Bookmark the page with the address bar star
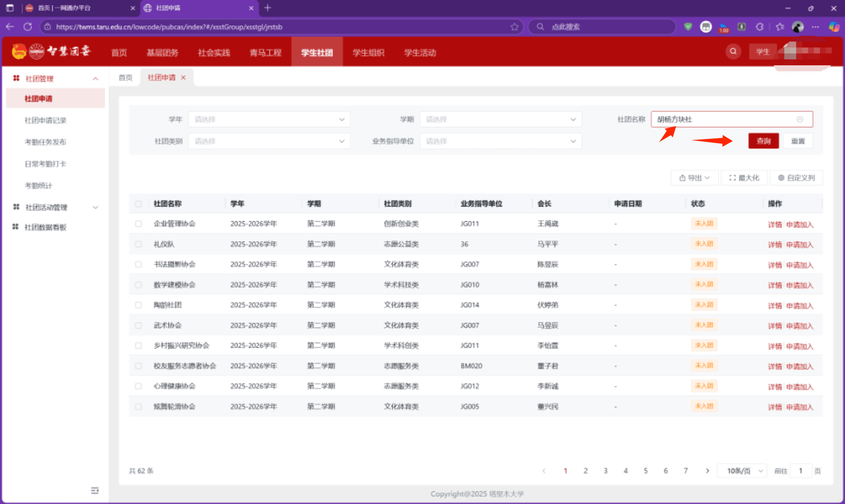Viewport: 845px width, 504px height. pos(514,27)
